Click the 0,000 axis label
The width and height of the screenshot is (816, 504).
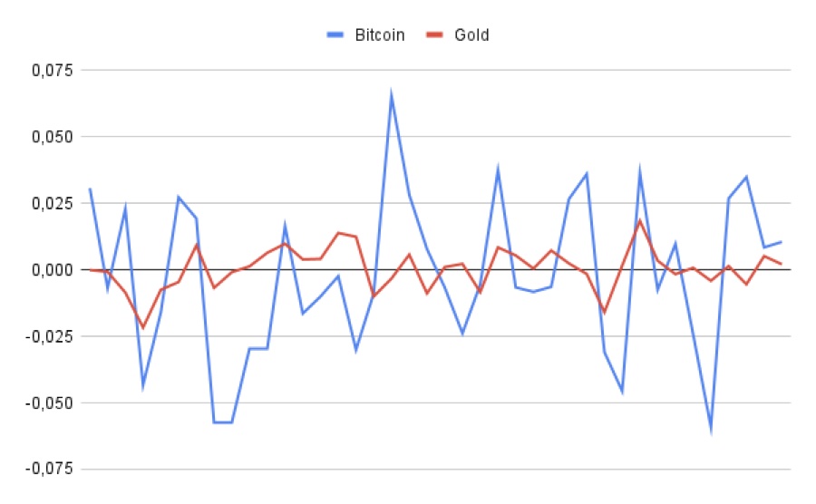coord(52,270)
